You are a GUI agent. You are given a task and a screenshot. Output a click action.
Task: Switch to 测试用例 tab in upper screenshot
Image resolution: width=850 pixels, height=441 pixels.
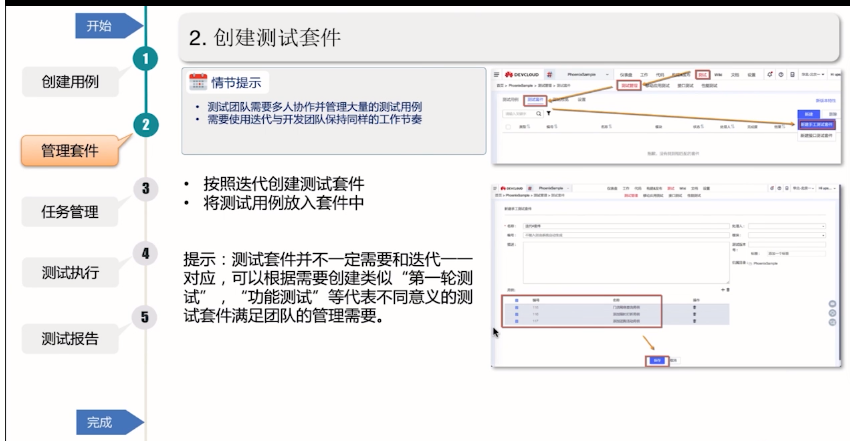(x=511, y=100)
